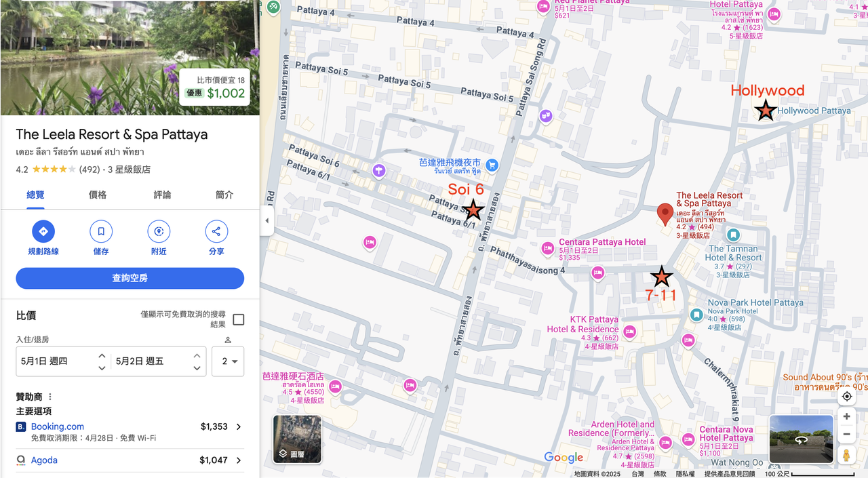Click the purple church pin near Soi 6
The width and height of the screenshot is (868, 478).
(378, 171)
